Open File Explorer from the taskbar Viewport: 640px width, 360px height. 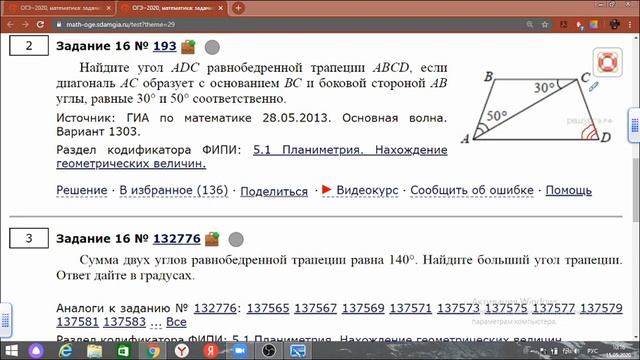tap(94, 351)
